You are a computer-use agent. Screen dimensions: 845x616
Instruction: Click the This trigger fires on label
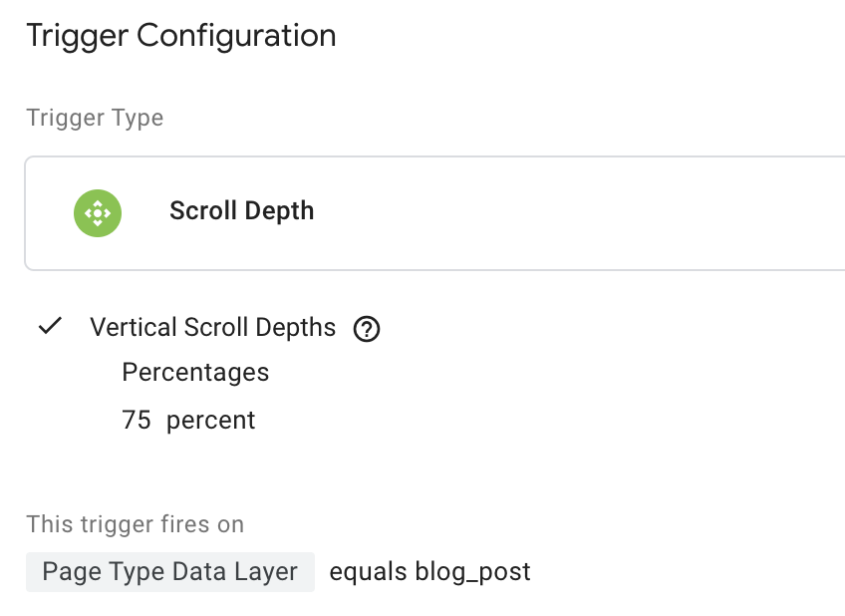click(135, 524)
